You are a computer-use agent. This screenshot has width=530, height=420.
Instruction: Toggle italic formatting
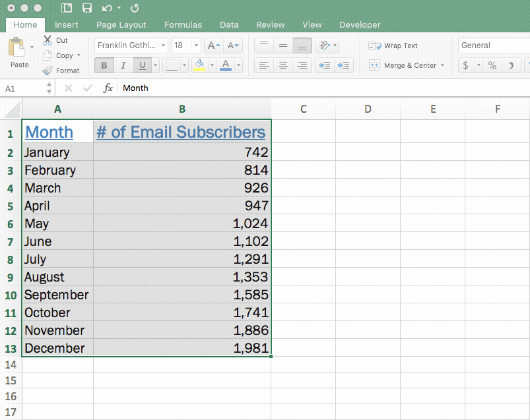click(122, 65)
